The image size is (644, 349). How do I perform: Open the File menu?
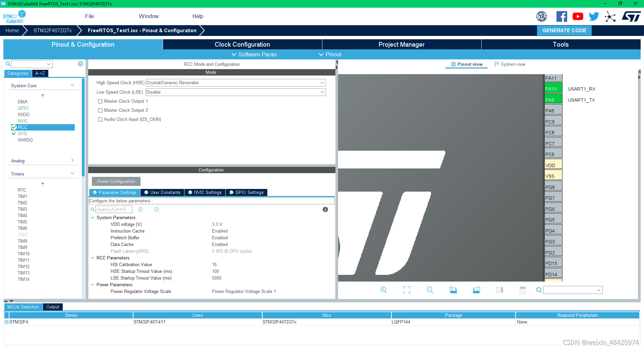pyautogui.click(x=90, y=16)
